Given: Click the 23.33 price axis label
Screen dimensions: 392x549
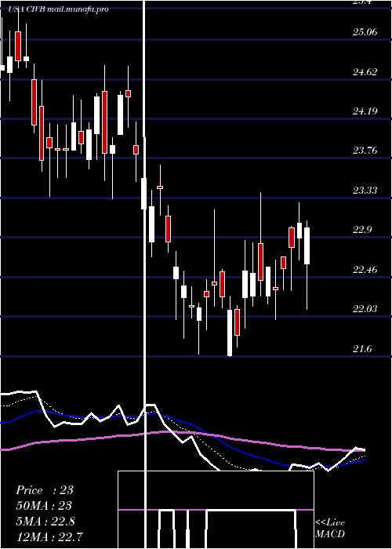Looking at the screenshot, I should (365, 191).
